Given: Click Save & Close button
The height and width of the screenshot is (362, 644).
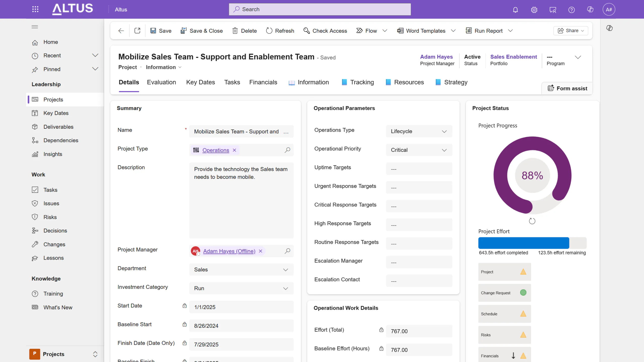Looking at the screenshot, I should coord(202,31).
